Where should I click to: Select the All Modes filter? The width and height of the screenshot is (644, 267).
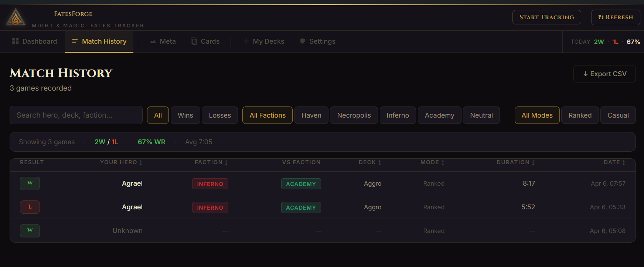tap(537, 115)
